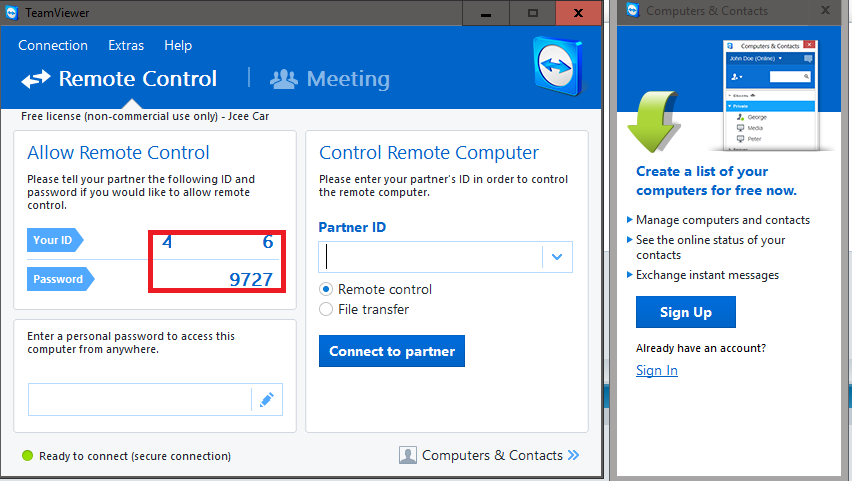Click the green ready-to-connect status indicator

click(27, 456)
